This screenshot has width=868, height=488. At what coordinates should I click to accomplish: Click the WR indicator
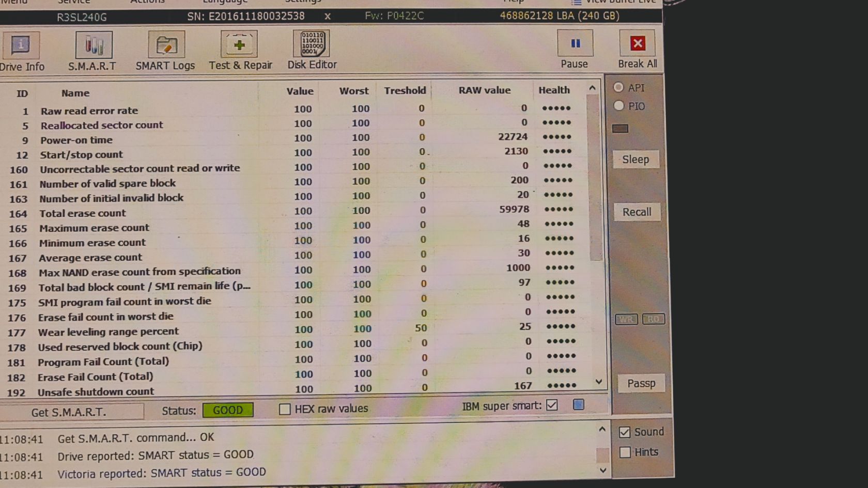click(x=626, y=319)
